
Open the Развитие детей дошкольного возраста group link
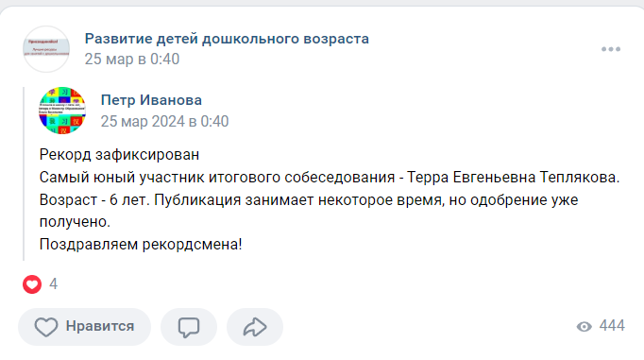pos(227,39)
